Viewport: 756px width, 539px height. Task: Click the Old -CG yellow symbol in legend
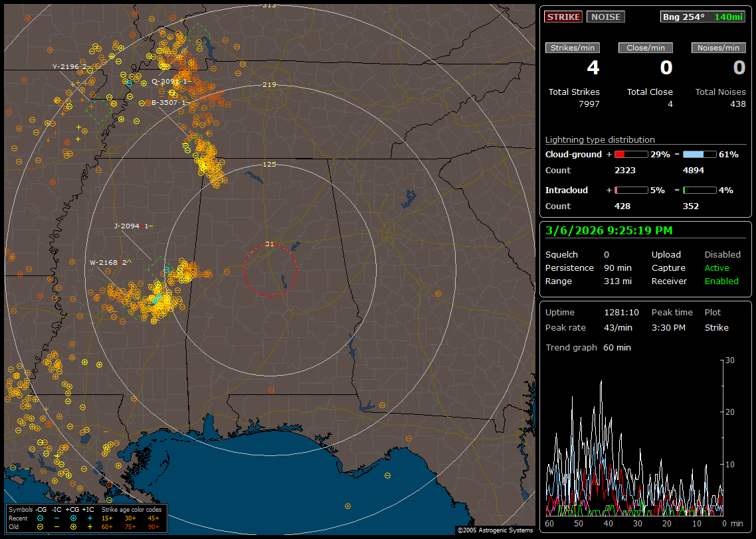click(40, 526)
